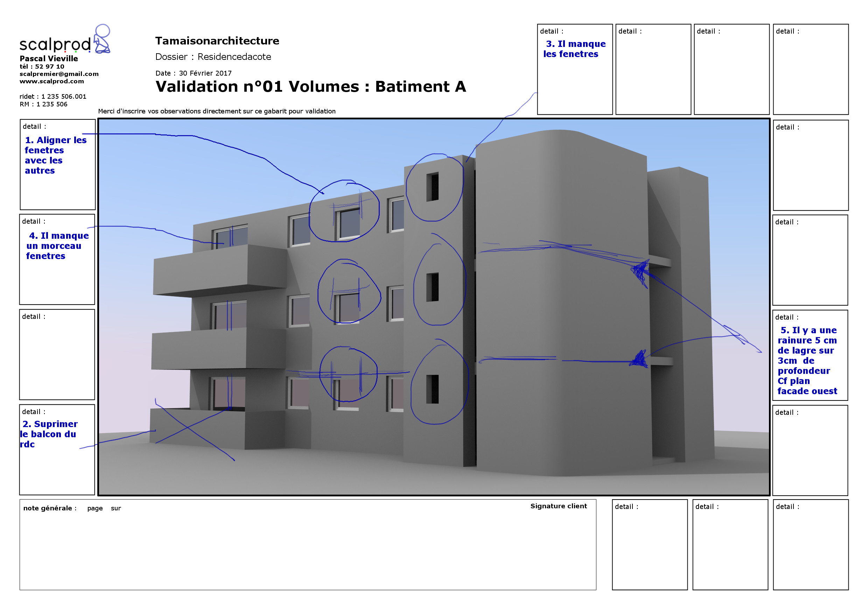
Task: Click the blue X drawn over ground-floor balcony
Action: coord(188,427)
